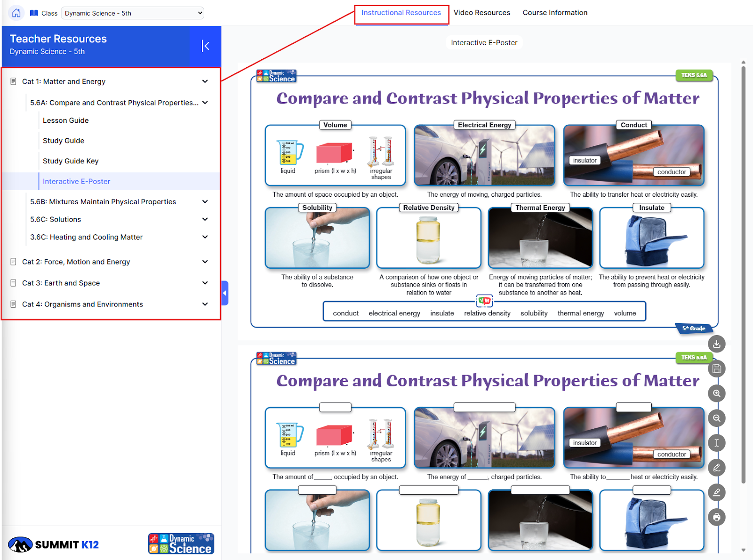Screen dimensions: 753x560
Task: Switch to Video Resources tab
Action: (x=482, y=13)
